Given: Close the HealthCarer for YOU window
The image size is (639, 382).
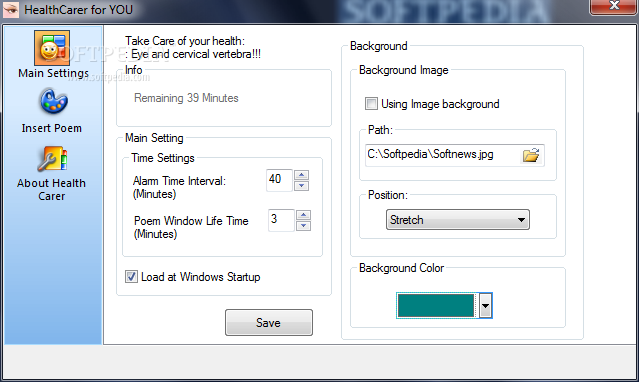Looking at the screenshot, I should [x=614, y=6].
